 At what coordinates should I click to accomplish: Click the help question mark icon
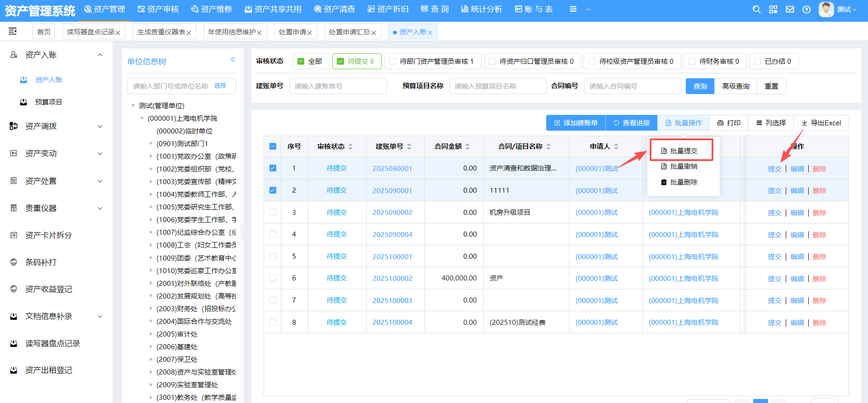click(x=807, y=9)
